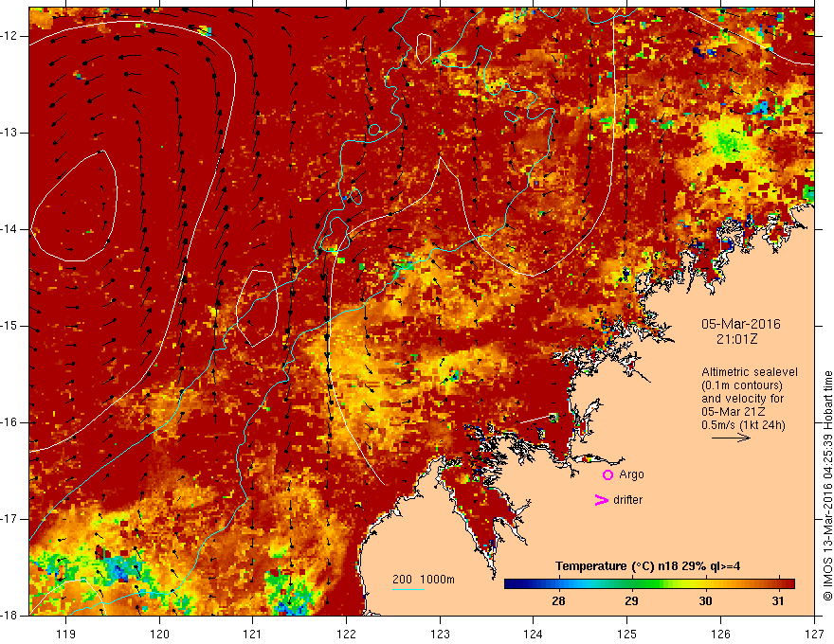Viewport: 834px width, 644px height.
Task: Click the '0.5m/s (1kt 24h)' text
Action: (743, 425)
